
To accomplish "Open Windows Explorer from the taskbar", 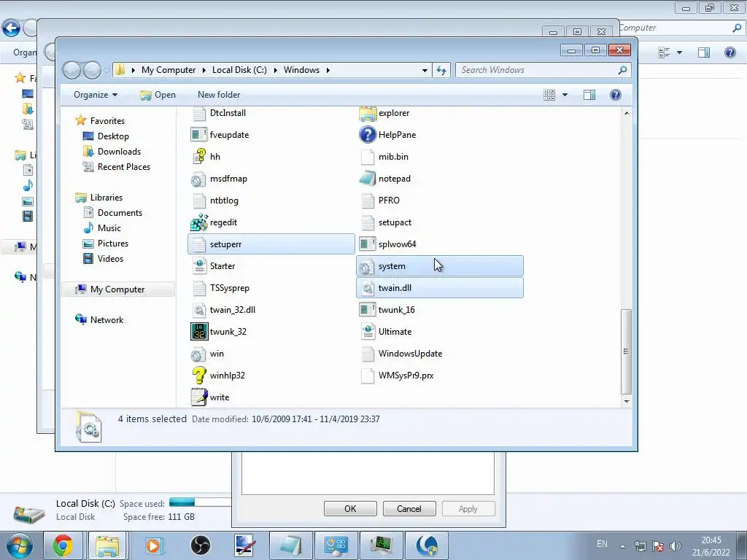I will pos(108,545).
